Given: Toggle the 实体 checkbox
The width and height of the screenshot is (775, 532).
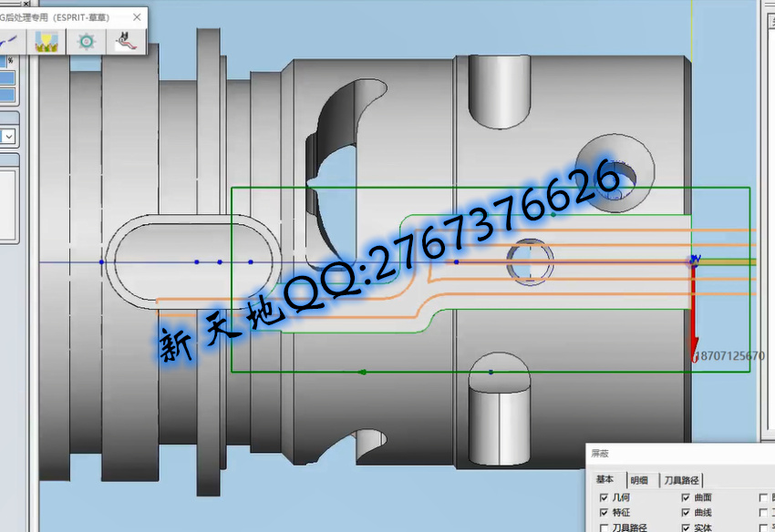Looking at the screenshot, I should (x=686, y=527).
